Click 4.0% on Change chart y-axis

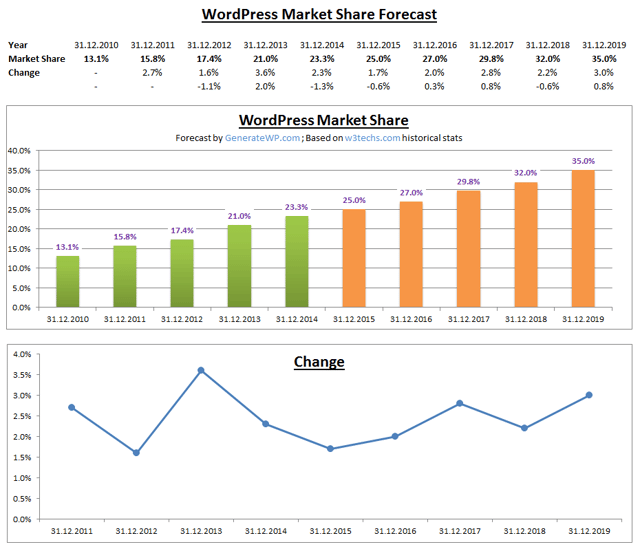(x=22, y=354)
